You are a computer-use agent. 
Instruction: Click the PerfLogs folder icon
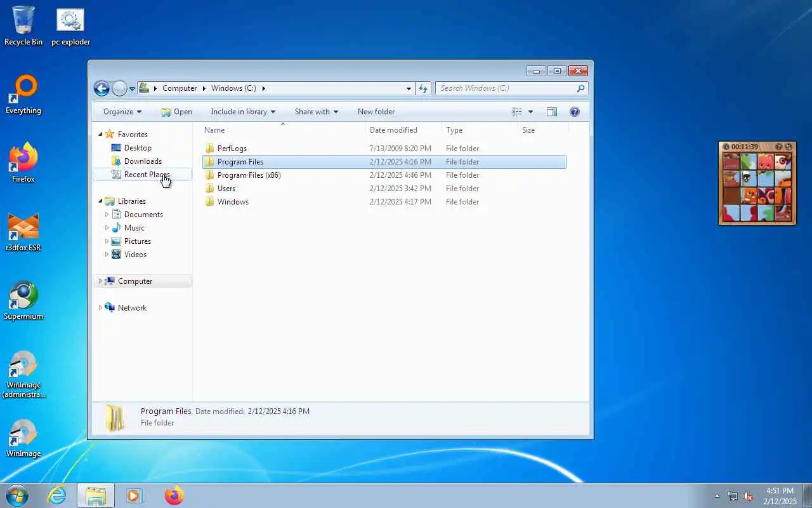point(210,148)
